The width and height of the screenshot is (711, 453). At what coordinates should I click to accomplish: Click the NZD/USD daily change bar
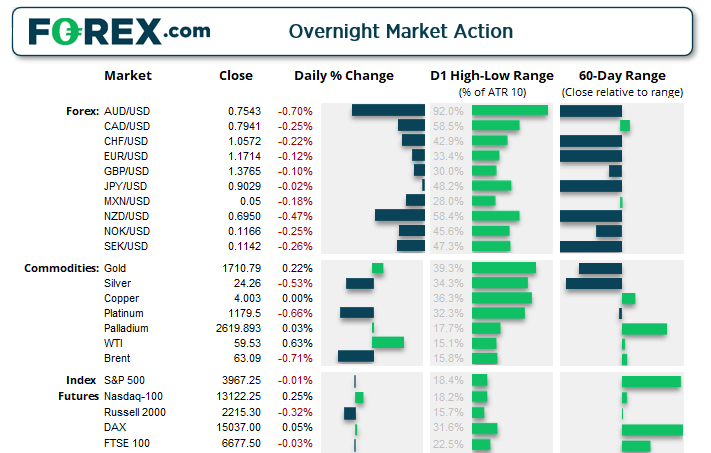click(400, 216)
